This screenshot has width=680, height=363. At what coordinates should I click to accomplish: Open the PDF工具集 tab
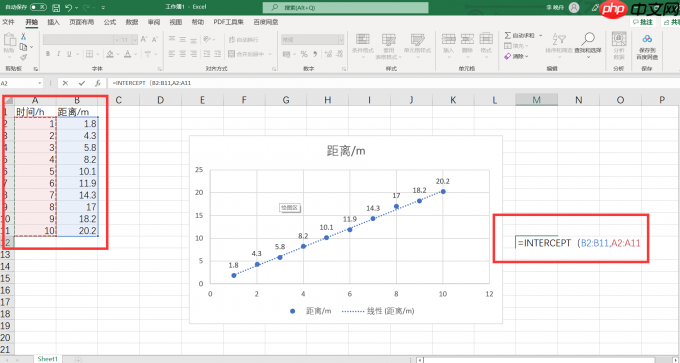click(x=229, y=22)
